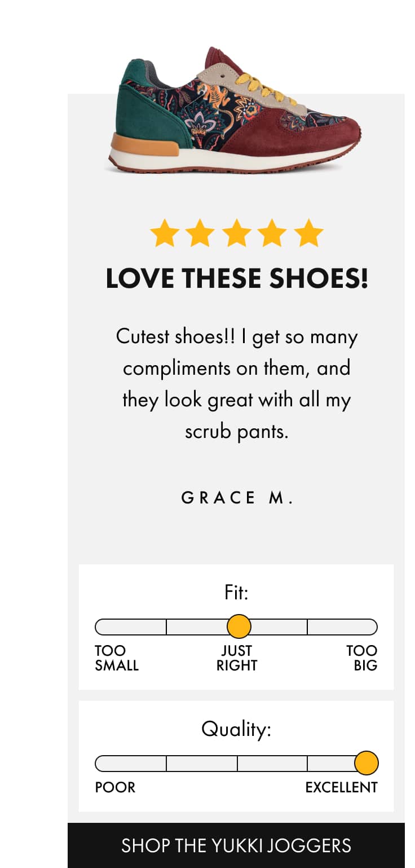Click the leftmost segment of the Quality slider
The height and width of the screenshot is (868, 415).
[x=131, y=764]
